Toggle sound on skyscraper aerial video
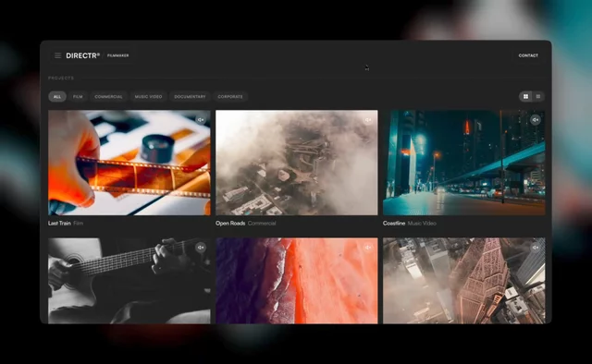592x364 pixels. [536, 248]
